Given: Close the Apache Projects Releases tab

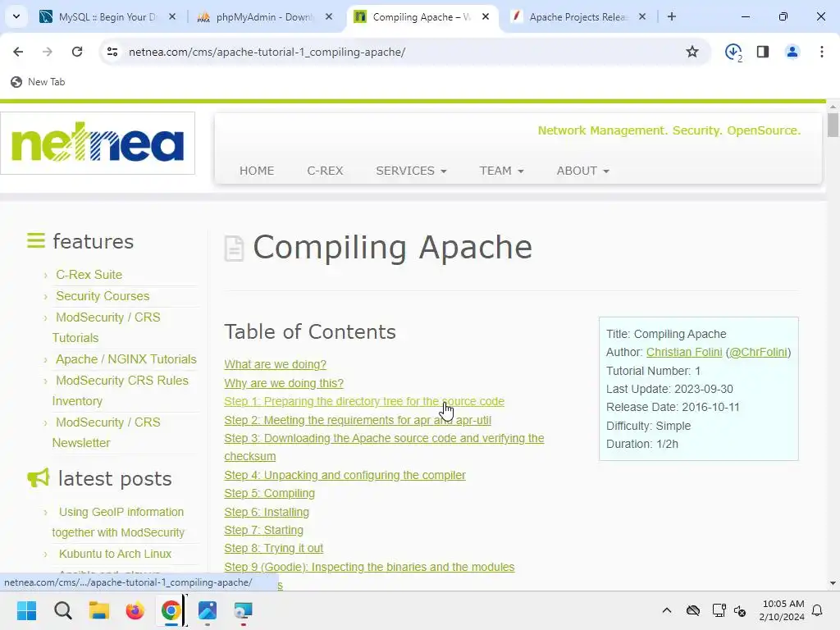Looking at the screenshot, I should coord(642,16).
